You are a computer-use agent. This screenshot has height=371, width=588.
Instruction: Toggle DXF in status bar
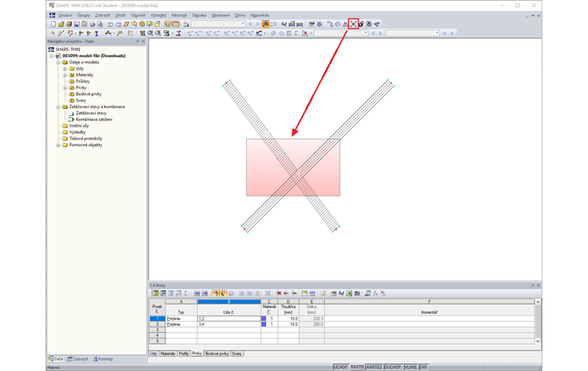(423, 367)
